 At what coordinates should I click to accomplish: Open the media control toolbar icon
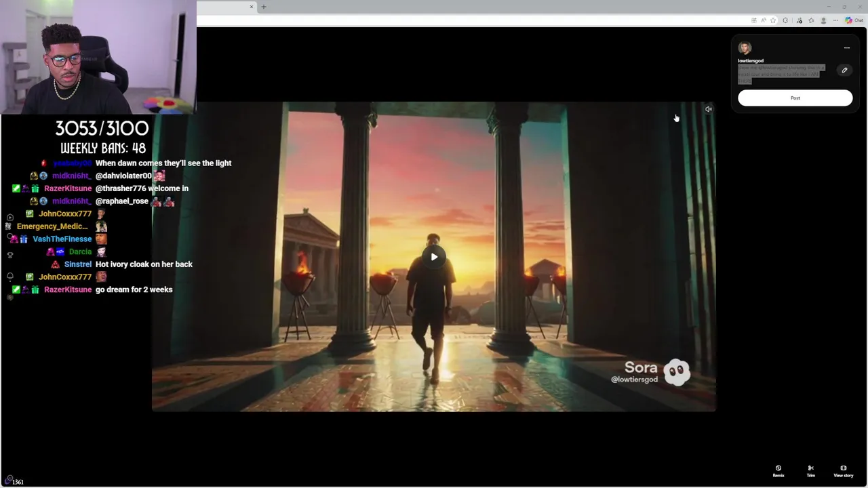[800, 20]
